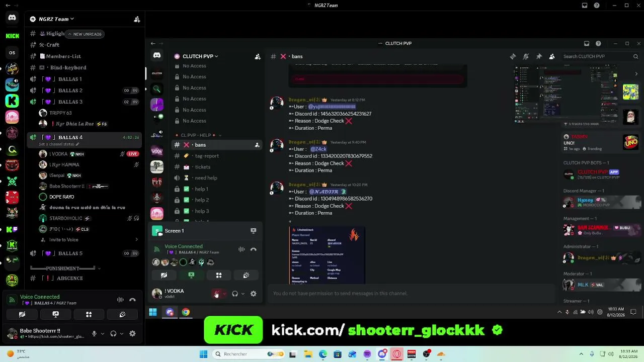This screenshot has width=644, height=362.
Task: Open the inbox icon in NGRZ Team title bar
Action: tap(585, 6)
